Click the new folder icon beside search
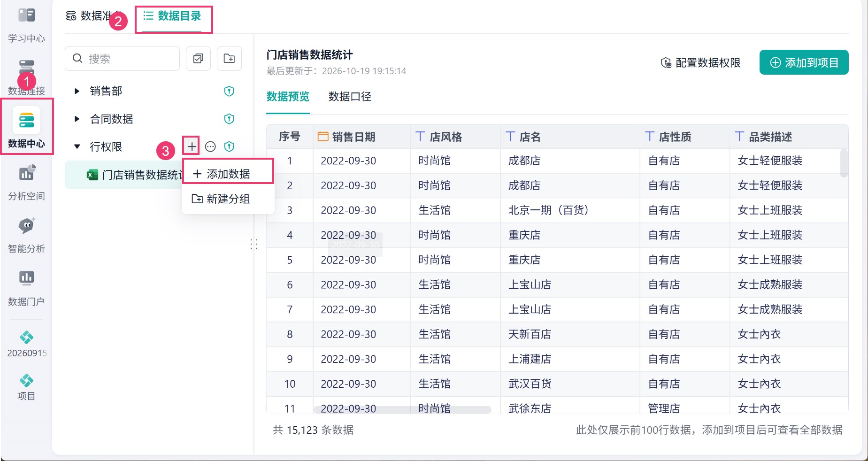 (x=229, y=59)
